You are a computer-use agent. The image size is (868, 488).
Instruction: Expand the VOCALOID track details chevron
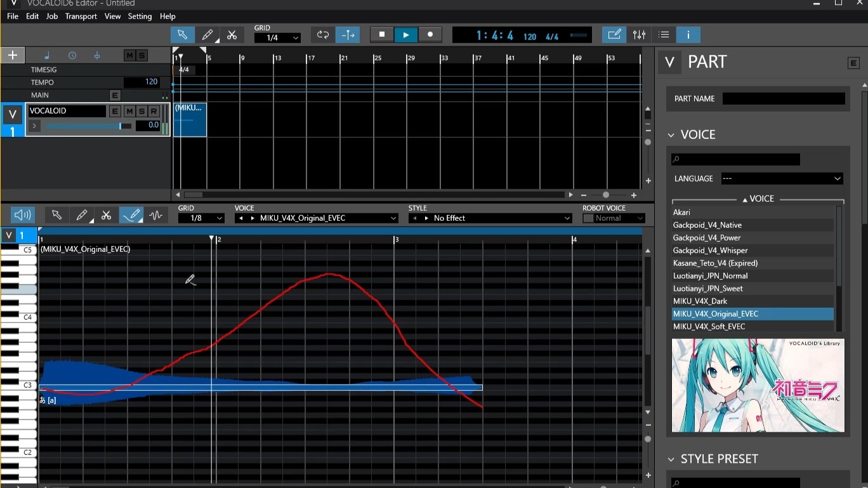[x=34, y=126]
